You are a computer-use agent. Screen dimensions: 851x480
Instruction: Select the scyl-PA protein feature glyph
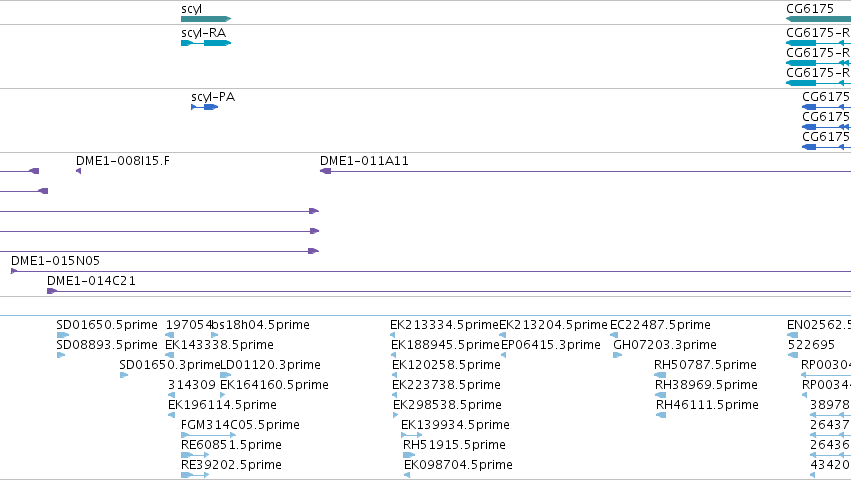pos(205,107)
